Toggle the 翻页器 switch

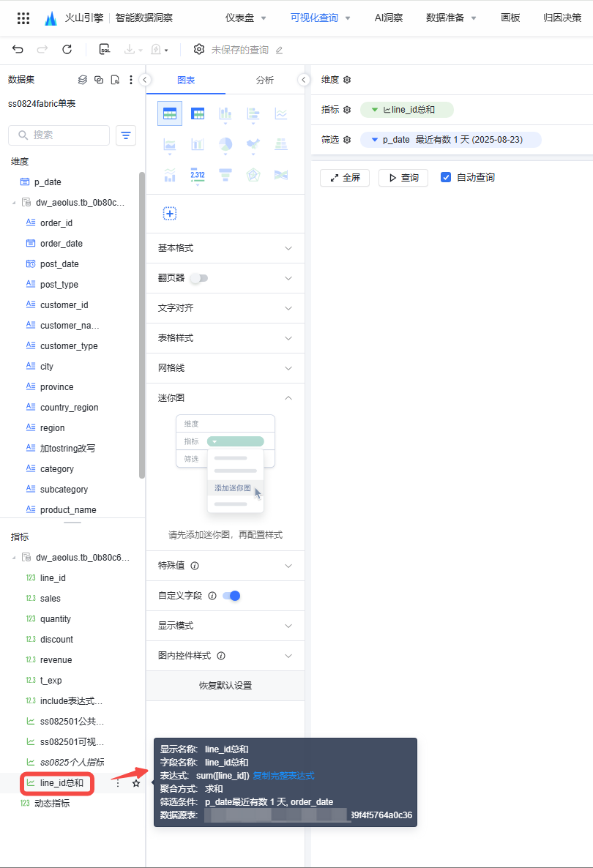(198, 278)
